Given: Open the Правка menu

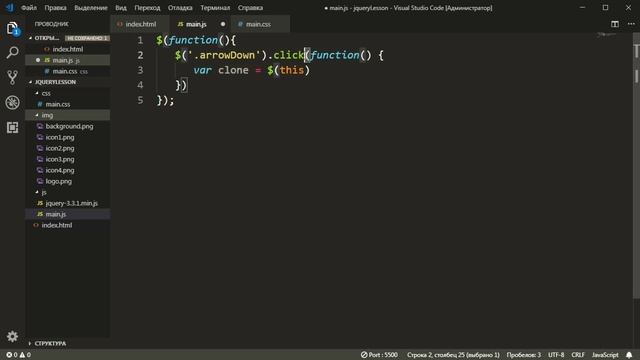Looking at the screenshot, I should tap(56, 8).
